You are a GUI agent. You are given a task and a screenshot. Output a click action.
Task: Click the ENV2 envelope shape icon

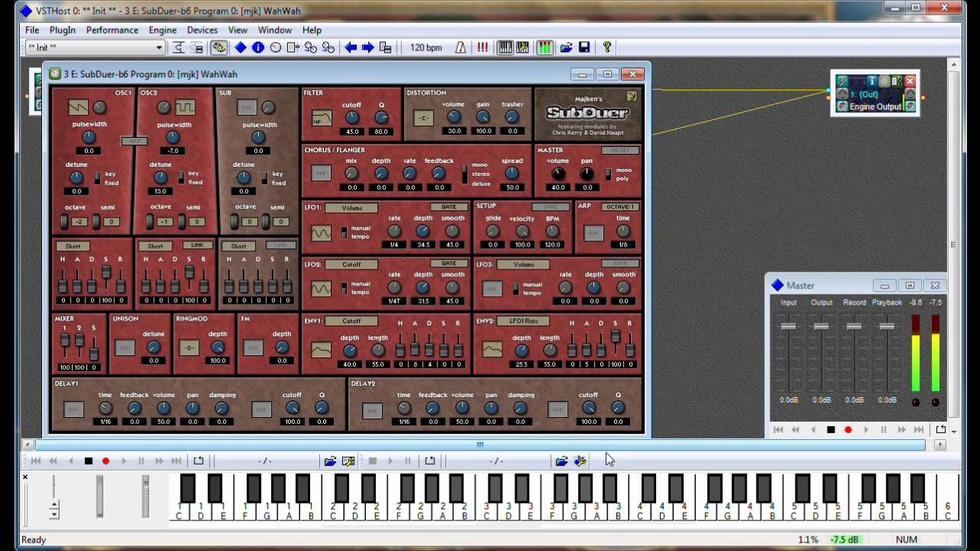pos(492,350)
